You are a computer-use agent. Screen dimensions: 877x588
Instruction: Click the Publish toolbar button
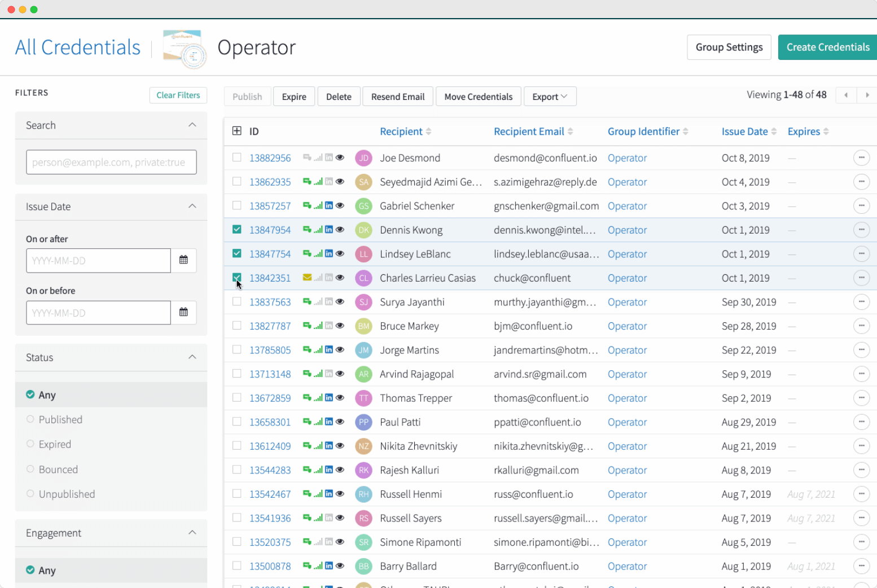pyautogui.click(x=247, y=96)
